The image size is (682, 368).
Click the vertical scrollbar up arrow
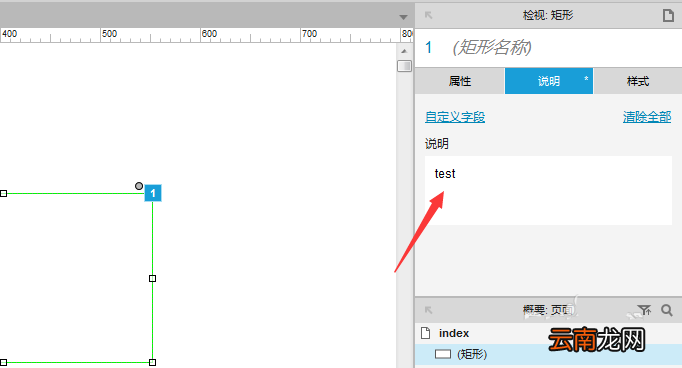404,51
